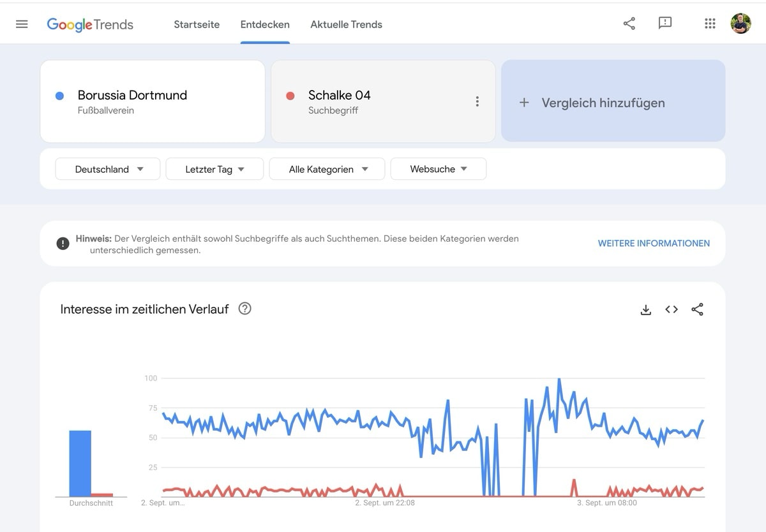Share the interest-over-time chart
The image size is (766, 532).
(697, 309)
